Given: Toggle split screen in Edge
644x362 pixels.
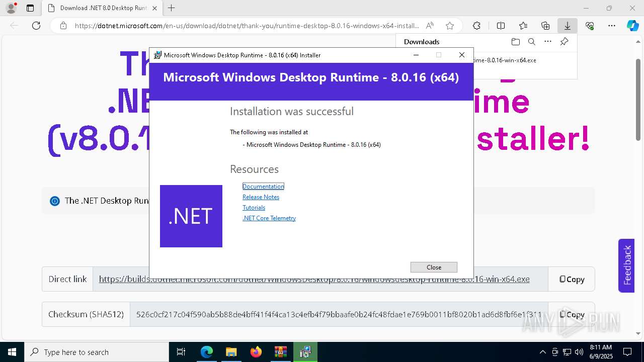Looking at the screenshot, I should click(x=501, y=26).
